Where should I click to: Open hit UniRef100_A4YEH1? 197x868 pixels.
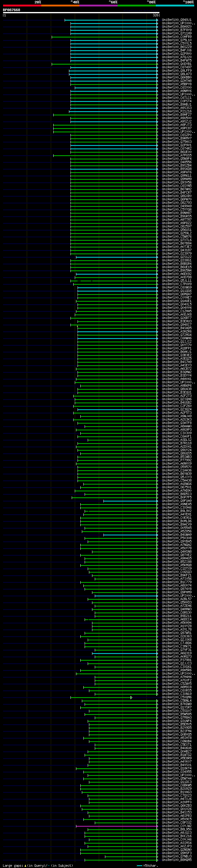pyautogui.click(x=177, y=514)
